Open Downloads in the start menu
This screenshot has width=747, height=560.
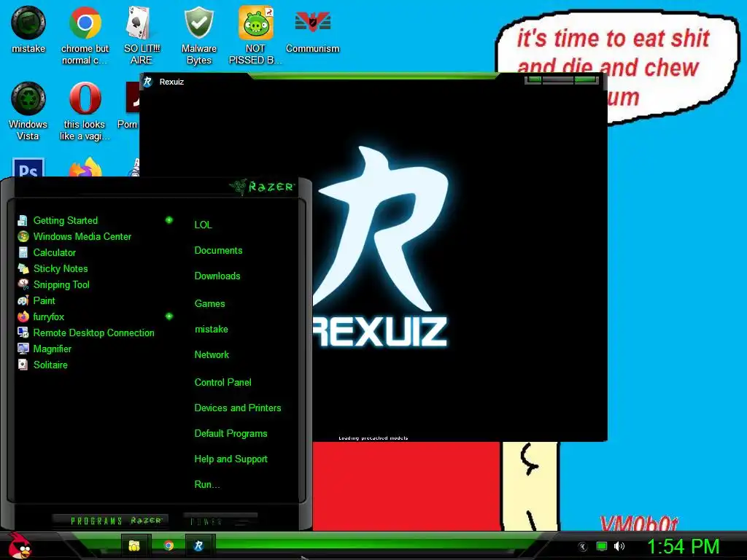pyautogui.click(x=217, y=276)
